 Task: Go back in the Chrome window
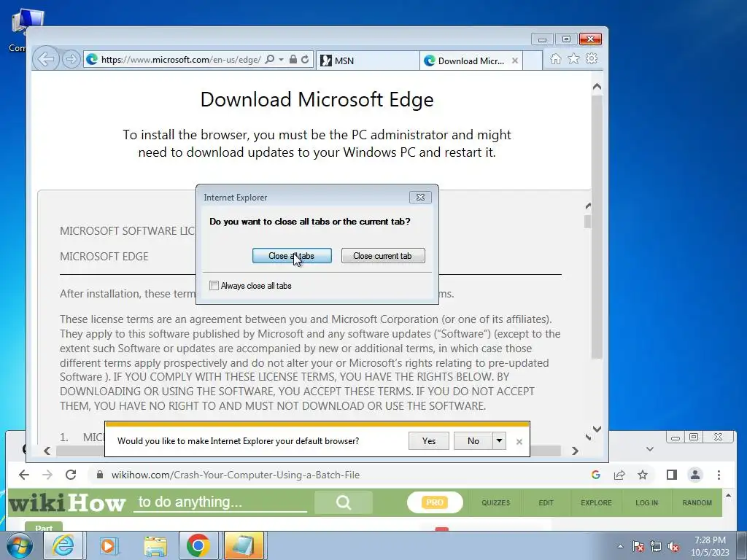point(24,475)
